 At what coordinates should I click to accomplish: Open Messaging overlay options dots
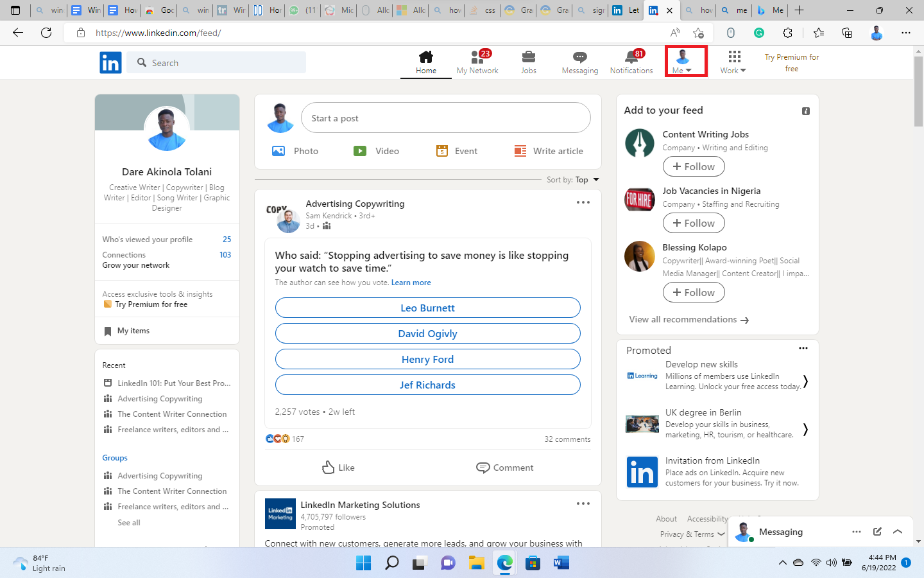(x=857, y=532)
